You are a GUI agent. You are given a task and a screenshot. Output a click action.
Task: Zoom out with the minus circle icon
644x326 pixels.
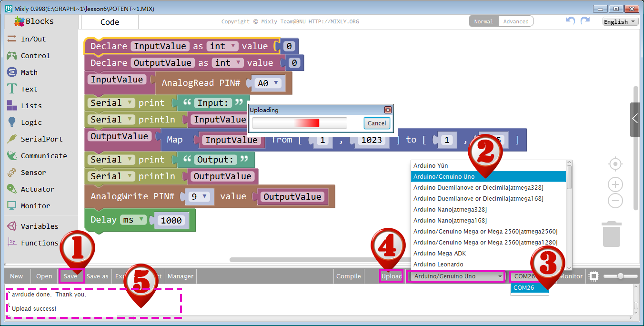coord(615,201)
